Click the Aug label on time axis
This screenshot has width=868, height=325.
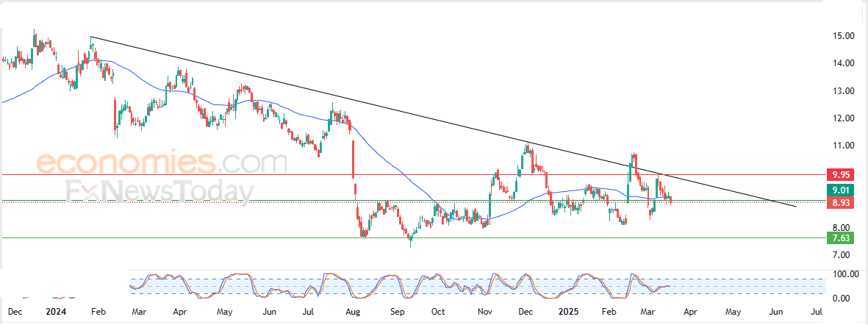click(353, 312)
